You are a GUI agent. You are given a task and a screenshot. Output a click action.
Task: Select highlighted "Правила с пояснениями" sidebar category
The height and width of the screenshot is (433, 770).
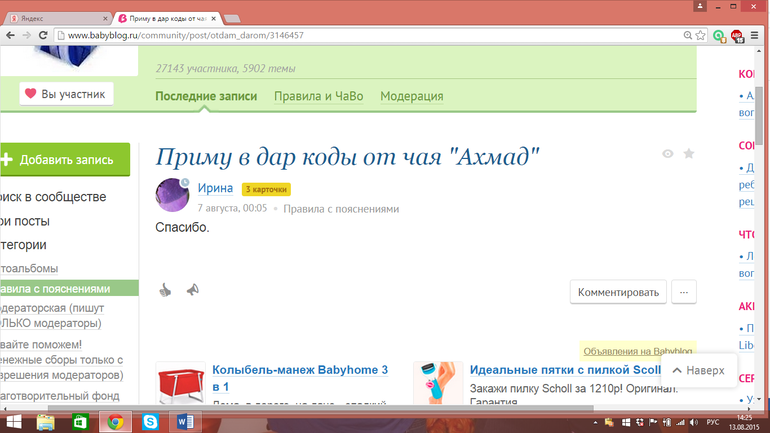(x=69, y=289)
